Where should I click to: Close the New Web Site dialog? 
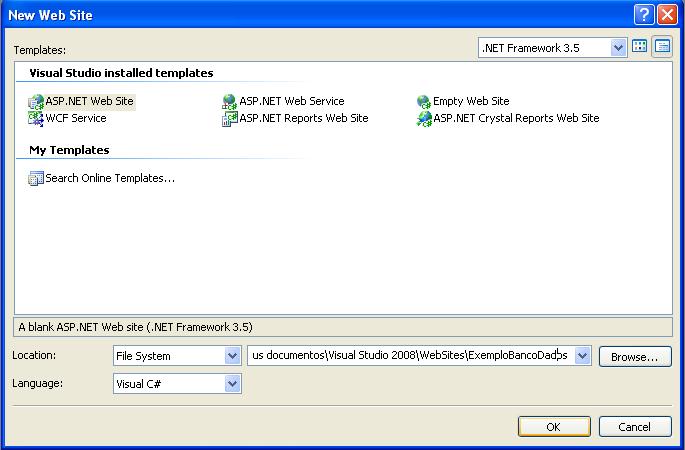point(667,16)
